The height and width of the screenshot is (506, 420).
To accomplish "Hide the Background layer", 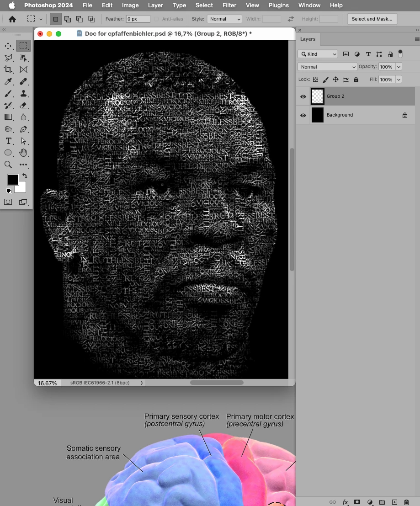I will click(x=303, y=115).
